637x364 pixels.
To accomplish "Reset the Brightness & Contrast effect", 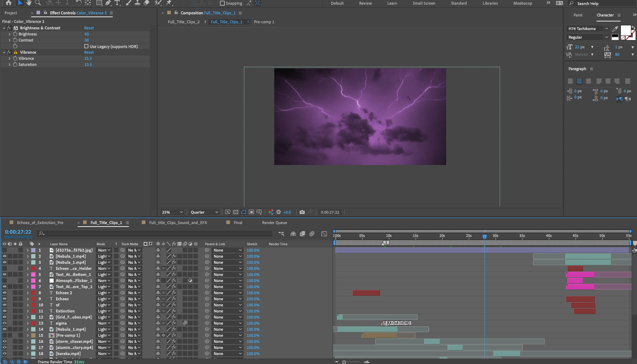I will (x=89, y=28).
